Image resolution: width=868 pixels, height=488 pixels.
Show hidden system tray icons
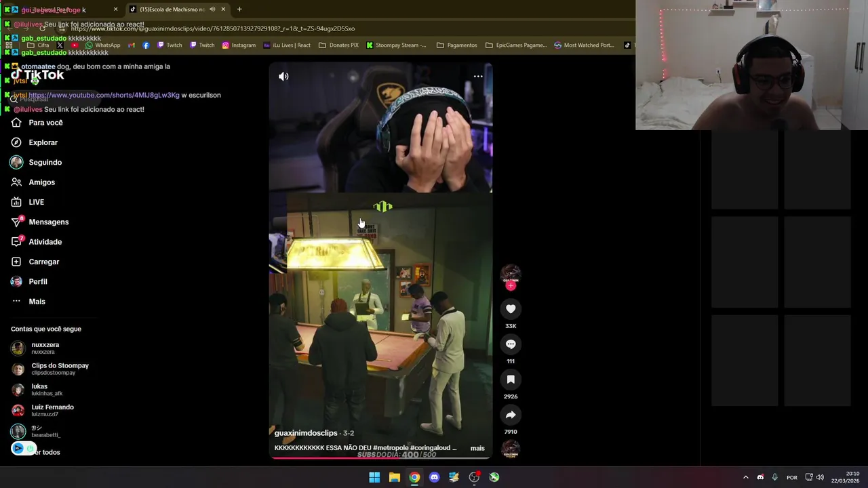[x=745, y=477]
